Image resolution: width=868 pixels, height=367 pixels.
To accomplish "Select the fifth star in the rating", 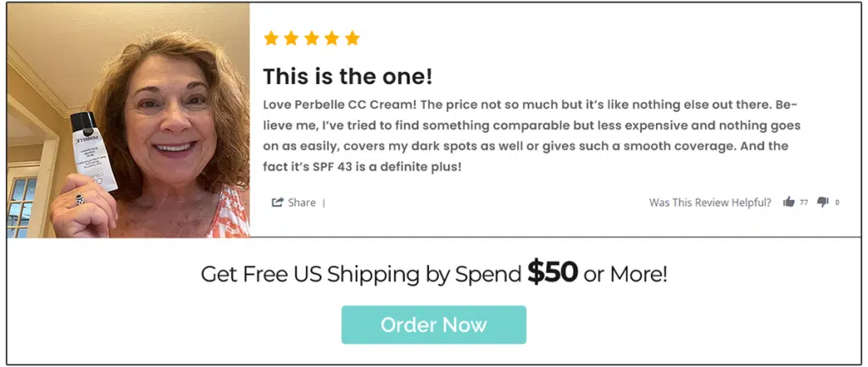I will click(x=353, y=38).
